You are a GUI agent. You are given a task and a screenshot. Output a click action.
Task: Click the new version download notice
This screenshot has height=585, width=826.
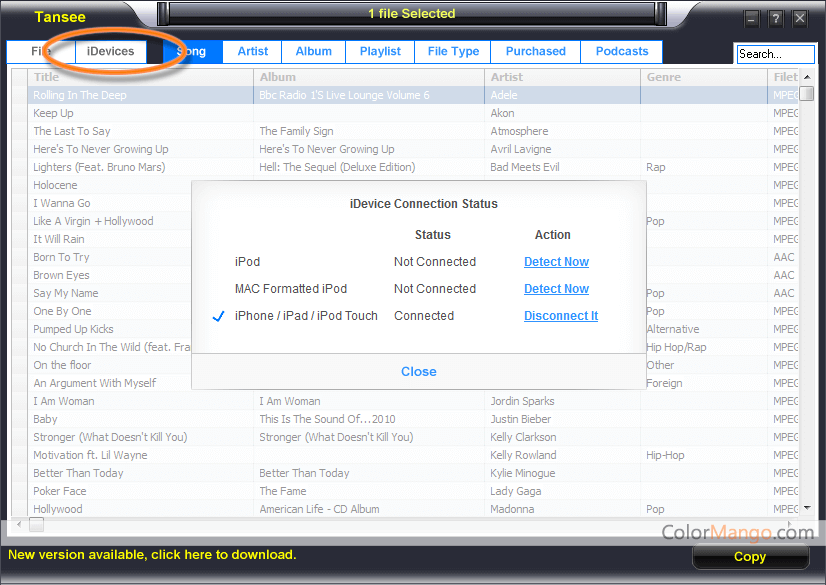pos(152,554)
